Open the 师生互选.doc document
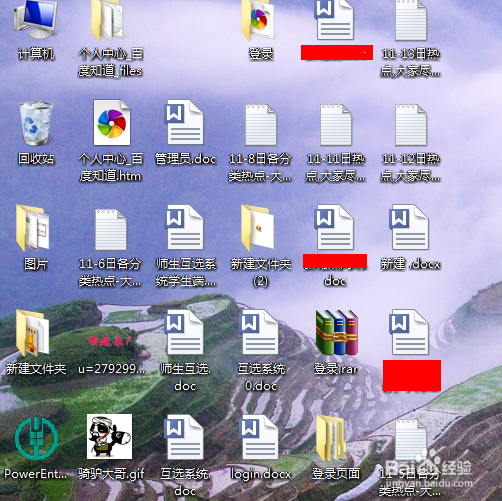The width and height of the screenshot is (502, 501). (184, 332)
